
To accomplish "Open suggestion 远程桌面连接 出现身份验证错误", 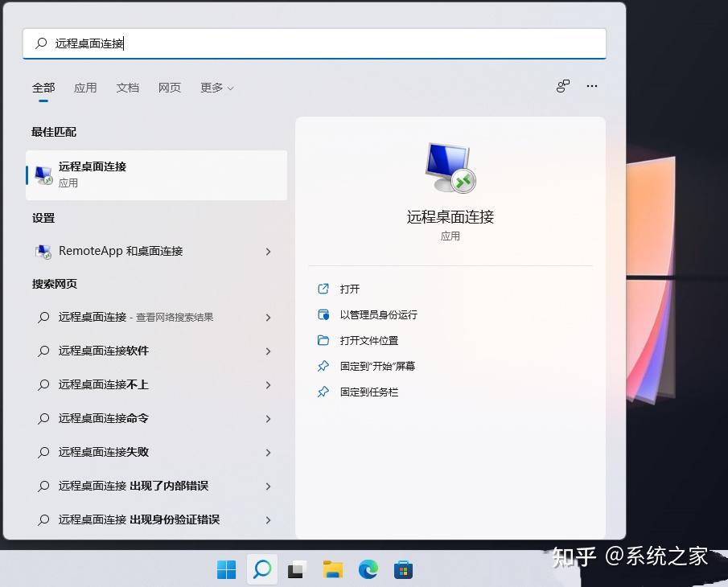I will [x=157, y=519].
